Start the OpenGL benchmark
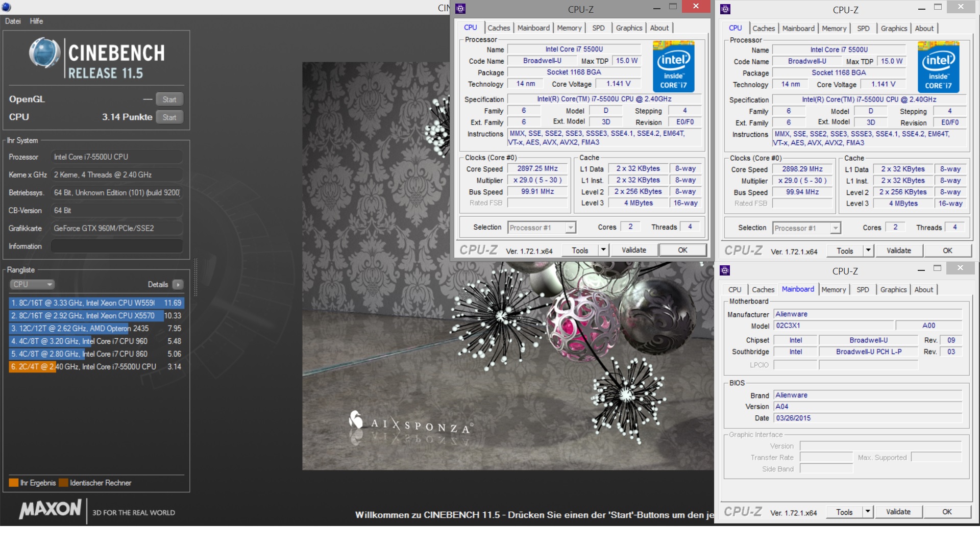The image size is (980, 551). (169, 99)
